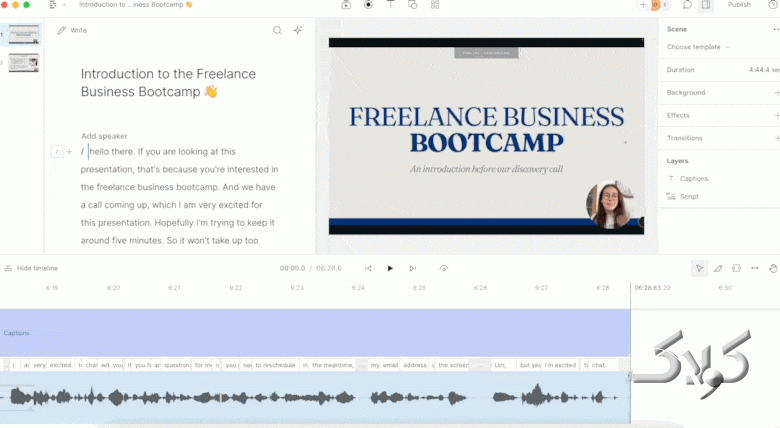Click Add speaker label in script
This screenshot has height=428, width=780.
click(104, 136)
